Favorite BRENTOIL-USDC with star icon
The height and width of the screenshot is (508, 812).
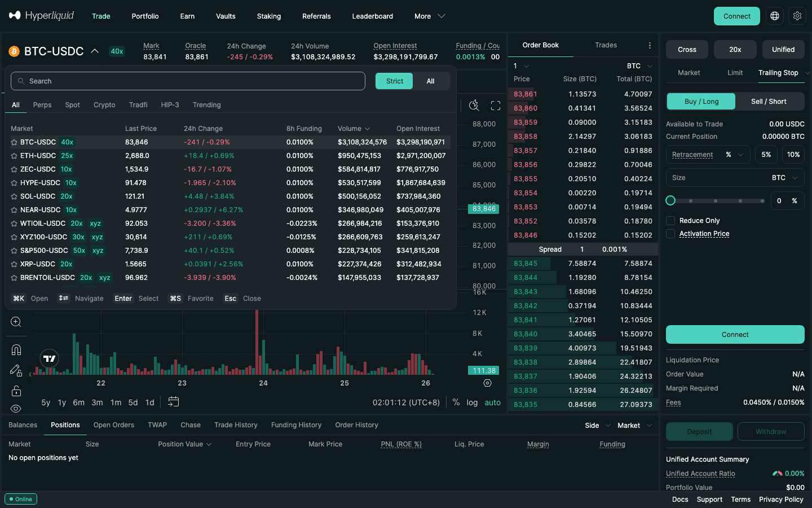pyautogui.click(x=14, y=278)
